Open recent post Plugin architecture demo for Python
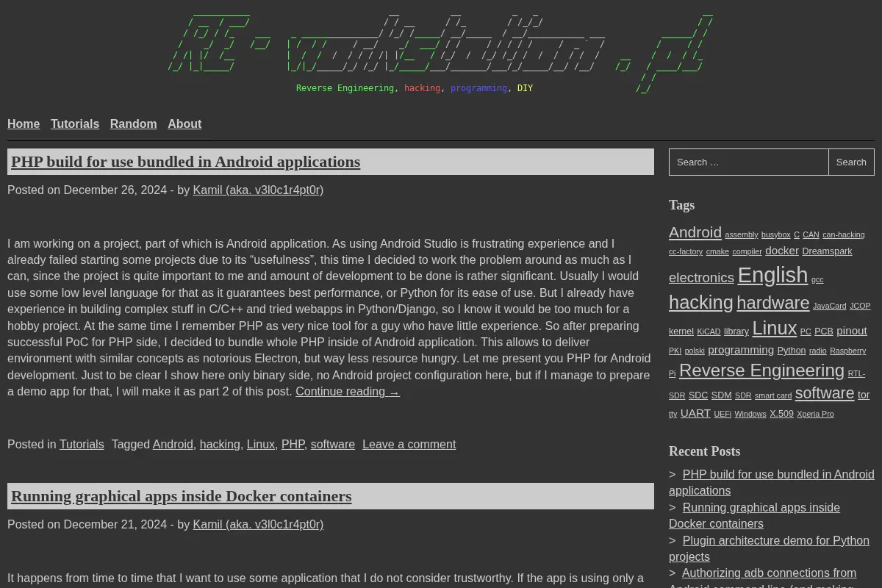The width and height of the screenshot is (882, 588). point(769,548)
